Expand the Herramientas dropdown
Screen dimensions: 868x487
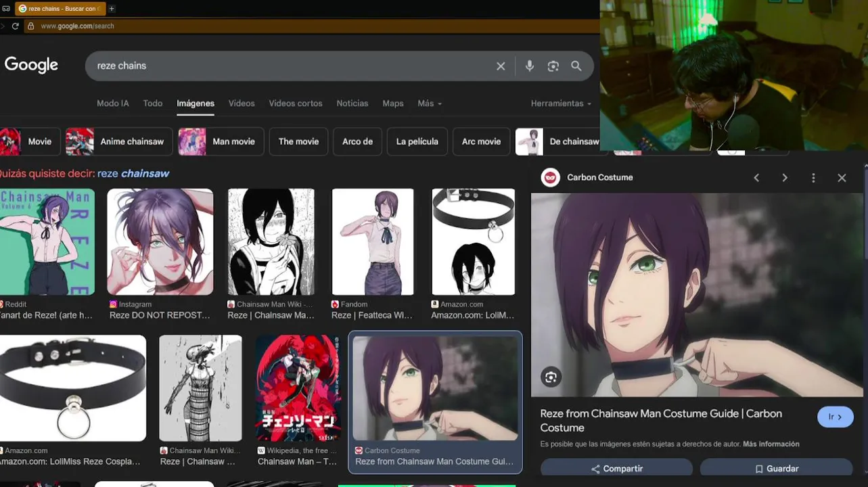[561, 103]
